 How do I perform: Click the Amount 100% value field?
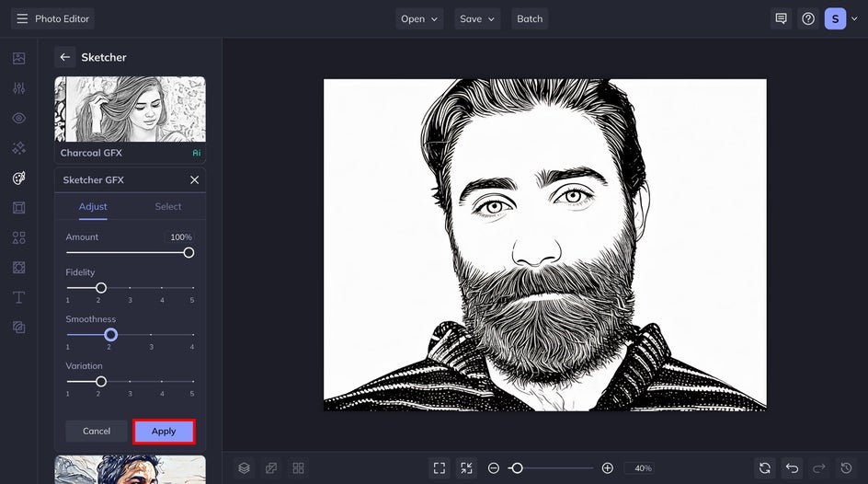[x=179, y=237]
